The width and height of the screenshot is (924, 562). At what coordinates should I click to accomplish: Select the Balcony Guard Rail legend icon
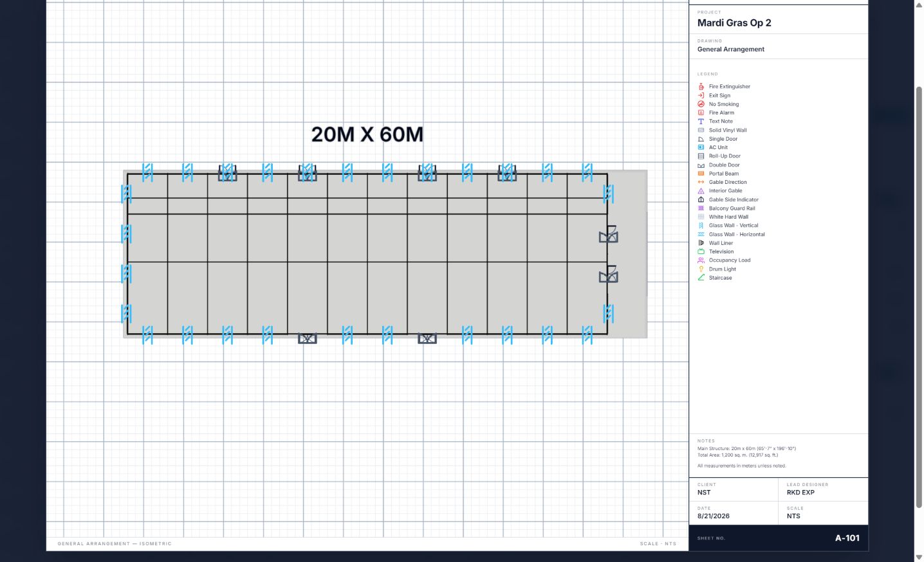click(x=701, y=208)
